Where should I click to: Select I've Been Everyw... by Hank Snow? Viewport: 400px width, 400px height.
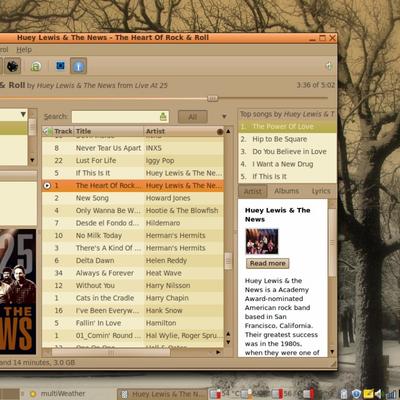133,310
